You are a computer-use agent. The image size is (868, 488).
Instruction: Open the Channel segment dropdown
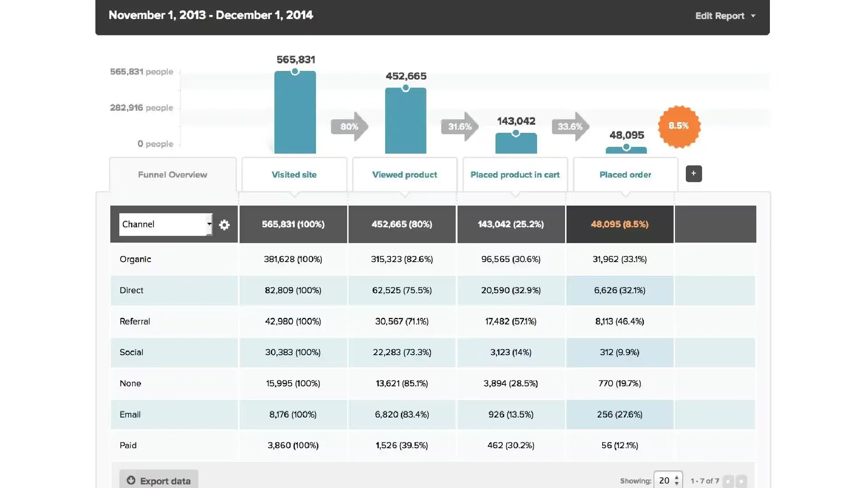click(x=165, y=225)
